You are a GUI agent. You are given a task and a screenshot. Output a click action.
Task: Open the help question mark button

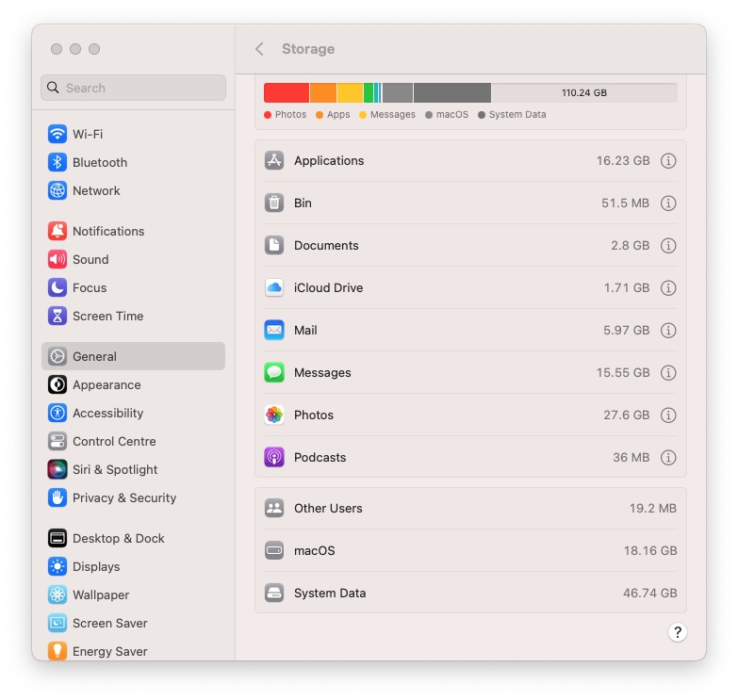coord(678,632)
